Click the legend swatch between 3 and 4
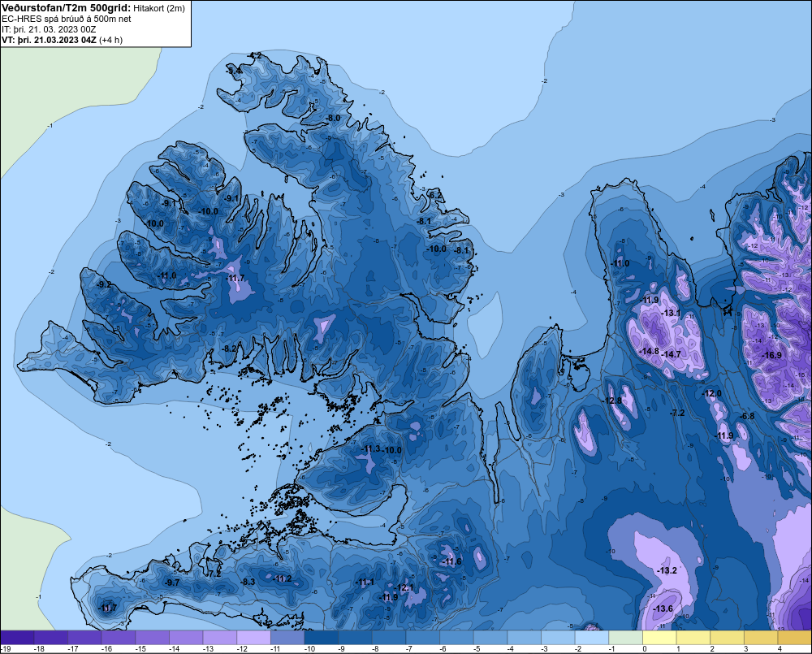This screenshot has height=654, width=812. pos(761,638)
